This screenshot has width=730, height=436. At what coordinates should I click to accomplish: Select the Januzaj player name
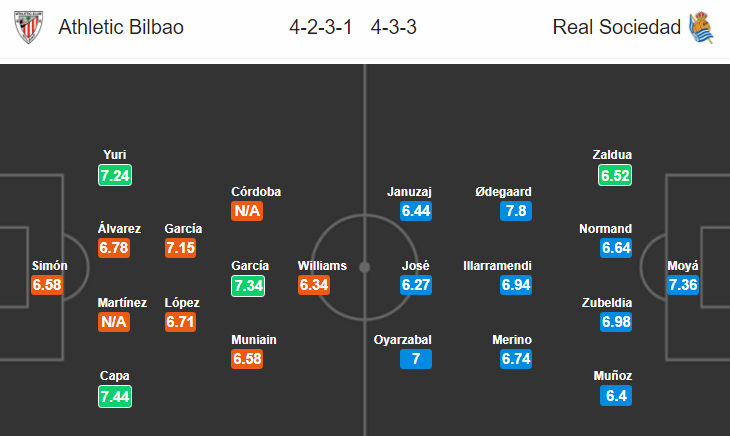pos(409,192)
